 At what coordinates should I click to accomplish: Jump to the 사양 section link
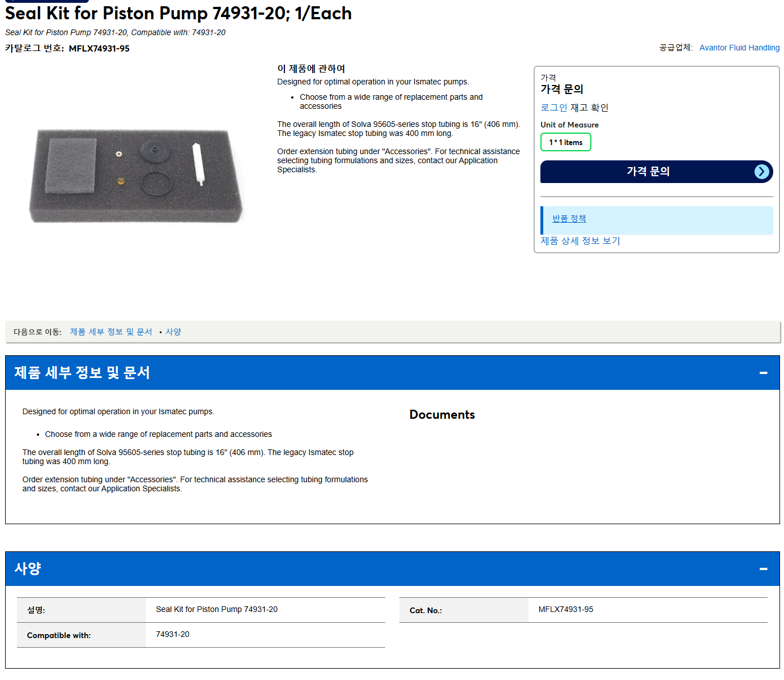pyautogui.click(x=173, y=332)
